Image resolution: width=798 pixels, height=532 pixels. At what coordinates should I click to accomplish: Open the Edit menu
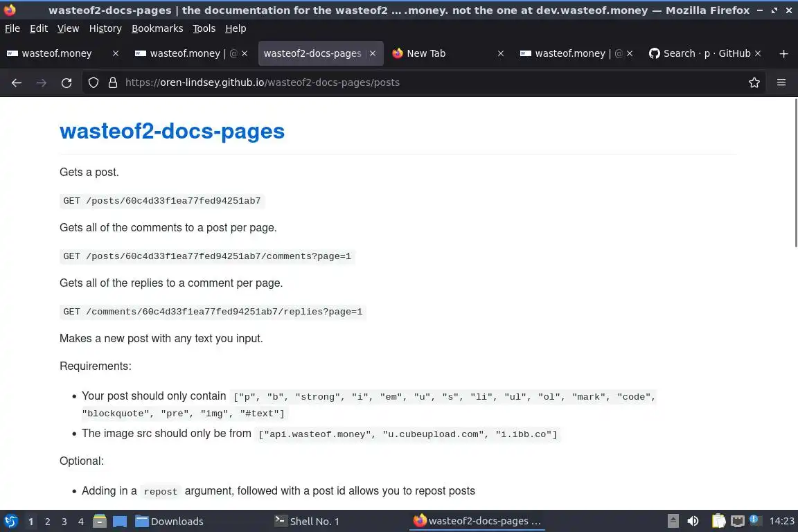tap(39, 28)
